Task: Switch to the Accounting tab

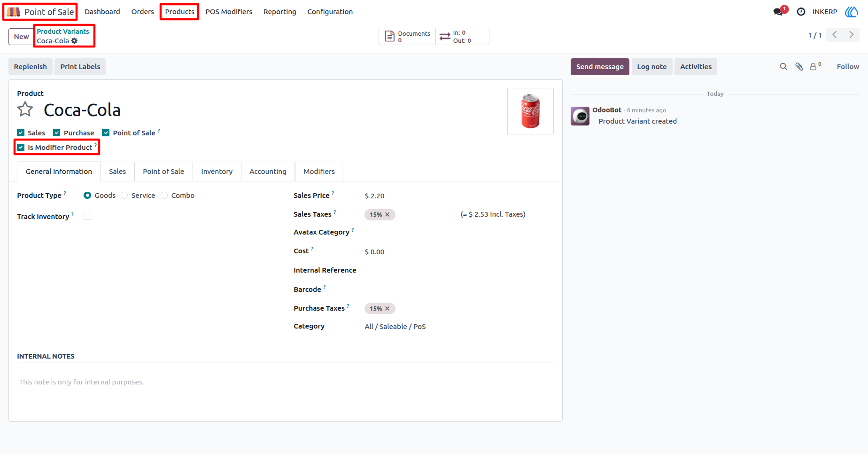Action: click(x=268, y=172)
